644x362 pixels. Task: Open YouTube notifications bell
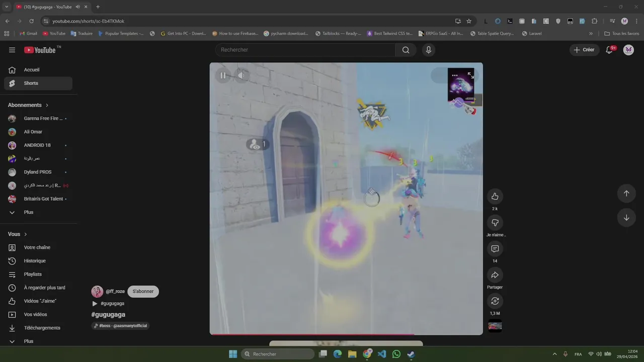[x=609, y=50]
